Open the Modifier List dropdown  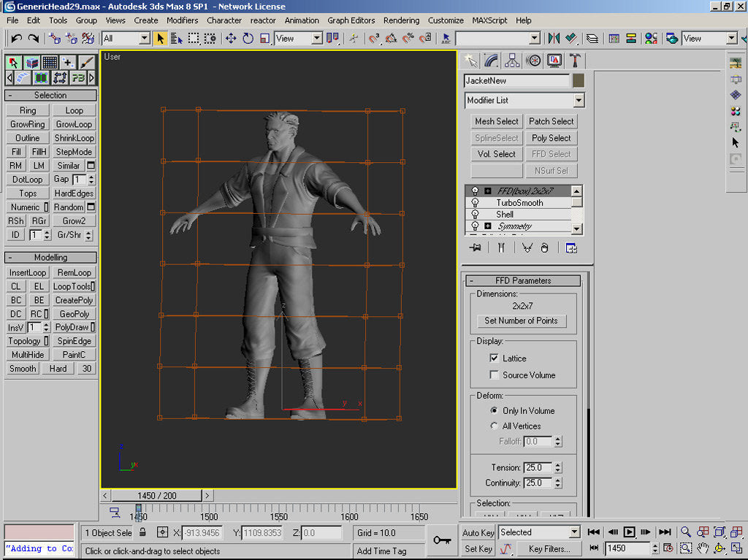click(x=579, y=101)
